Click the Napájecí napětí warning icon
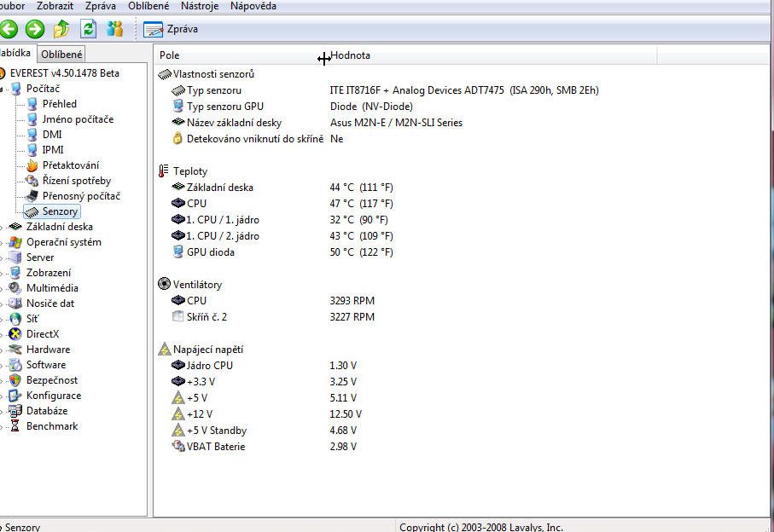Image resolution: width=774 pixels, height=532 pixels. (x=164, y=349)
